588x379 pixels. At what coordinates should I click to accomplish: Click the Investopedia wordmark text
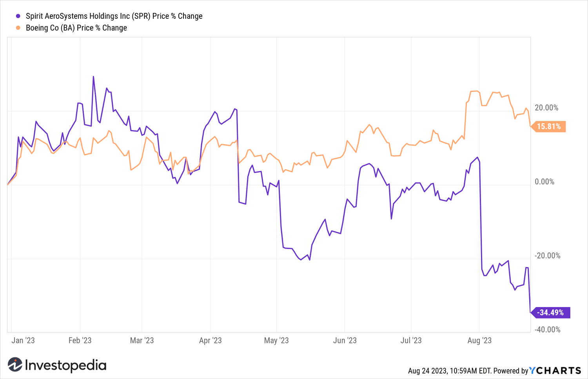(65, 365)
